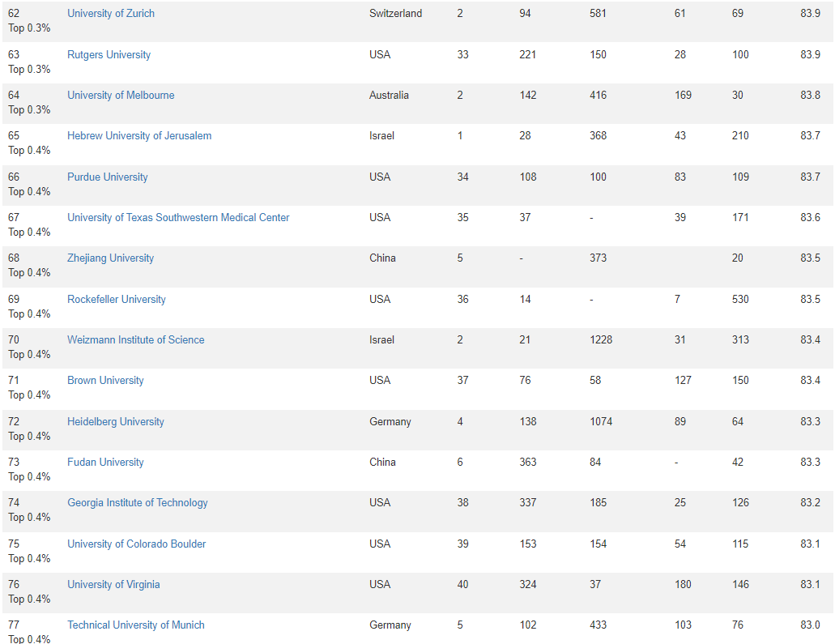Click the 1074 value in Heidelberg row

click(x=601, y=422)
